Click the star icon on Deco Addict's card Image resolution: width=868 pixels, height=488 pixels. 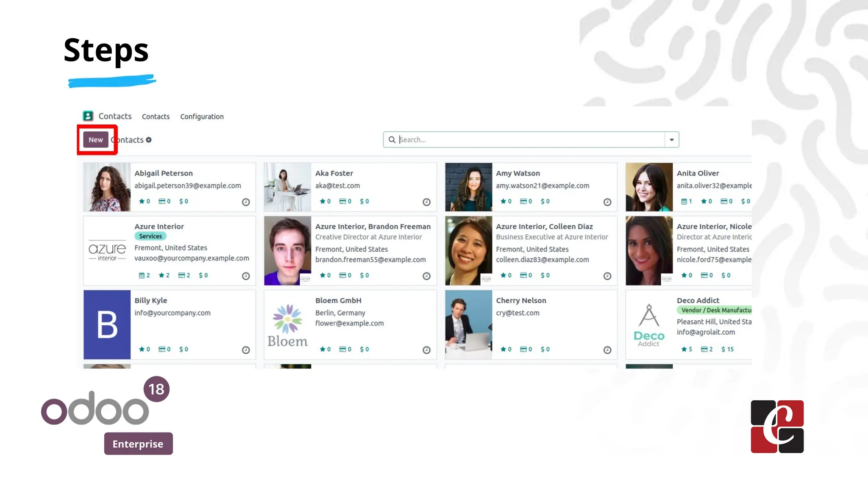(x=684, y=349)
